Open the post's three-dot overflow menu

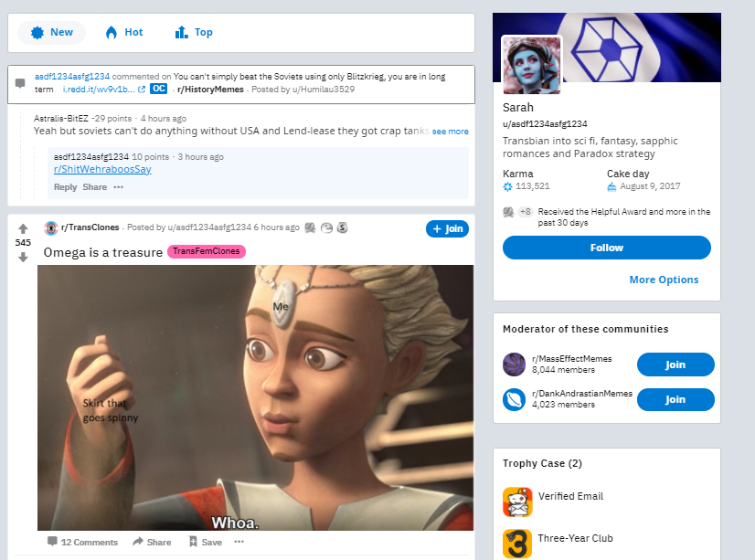[x=239, y=542]
